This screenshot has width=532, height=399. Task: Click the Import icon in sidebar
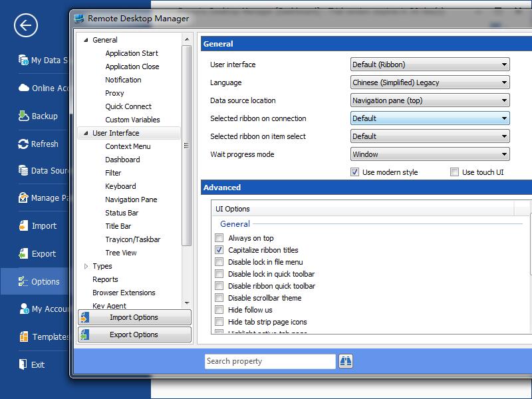click(x=23, y=225)
